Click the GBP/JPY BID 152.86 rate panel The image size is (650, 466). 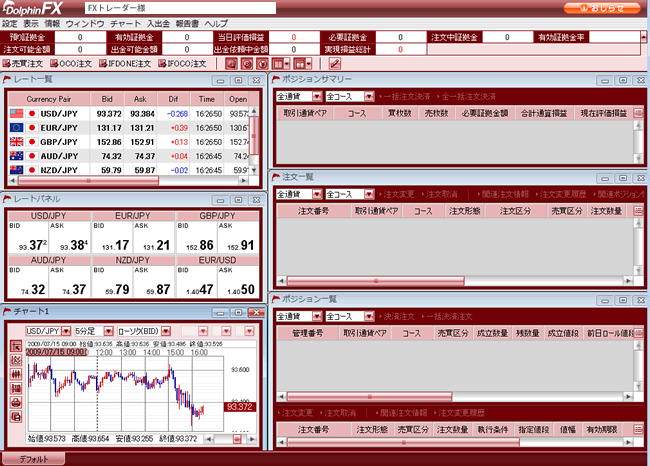coord(197,237)
